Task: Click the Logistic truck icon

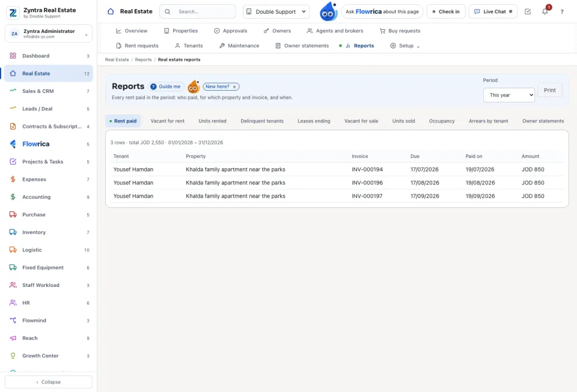Action: (13, 250)
